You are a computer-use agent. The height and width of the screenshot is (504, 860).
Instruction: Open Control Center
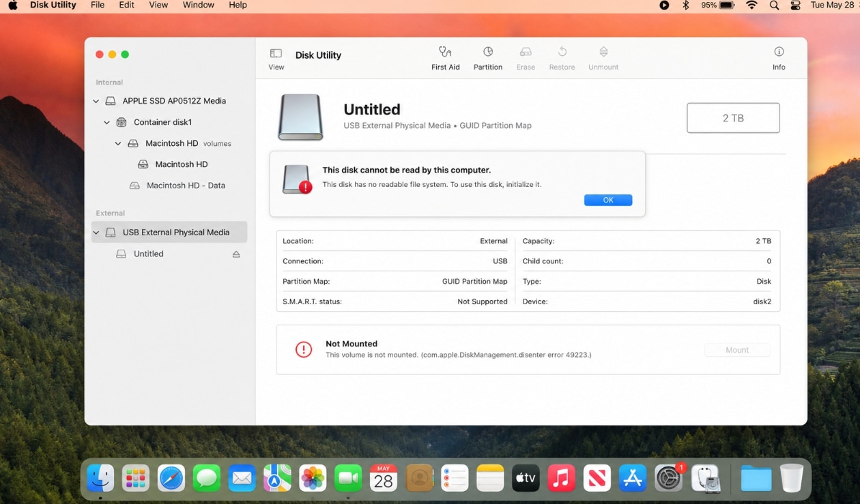click(795, 5)
